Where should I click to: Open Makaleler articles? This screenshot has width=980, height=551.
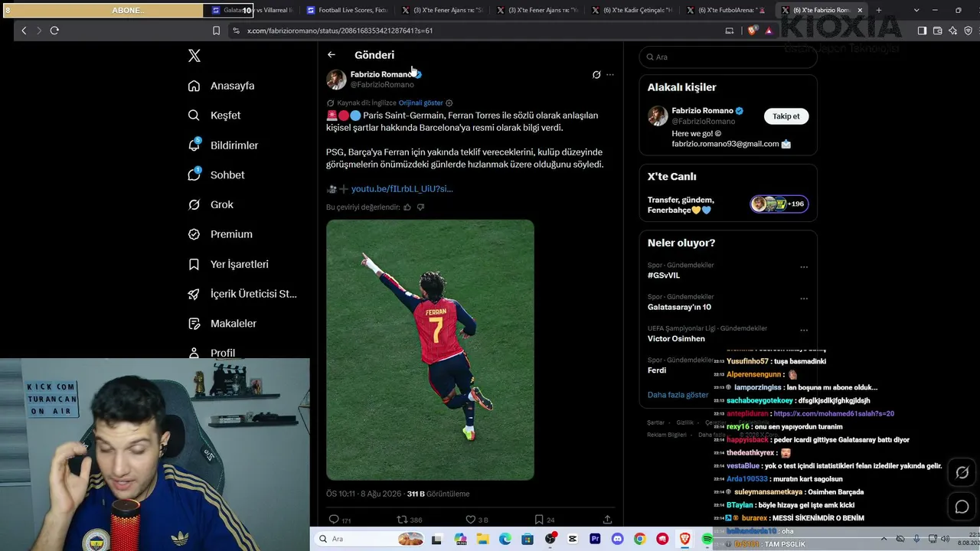click(222, 324)
